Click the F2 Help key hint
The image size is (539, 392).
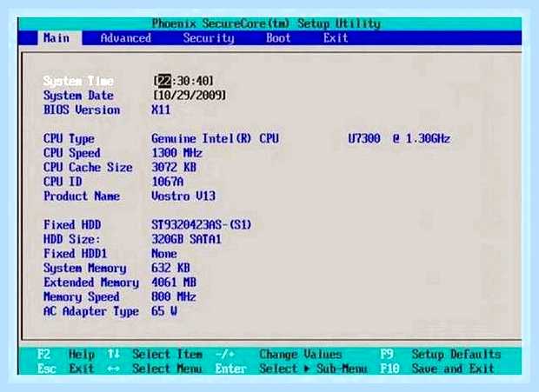coord(66,355)
